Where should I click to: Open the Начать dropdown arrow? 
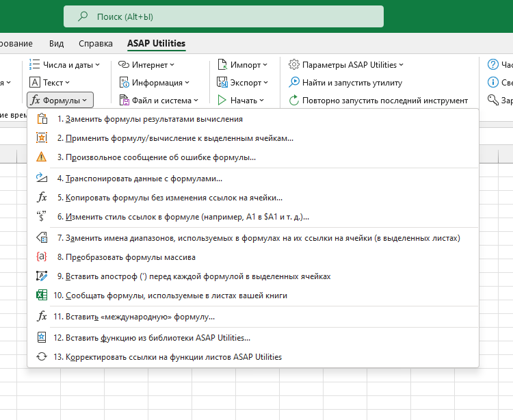pyautogui.click(x=262, y=101)
